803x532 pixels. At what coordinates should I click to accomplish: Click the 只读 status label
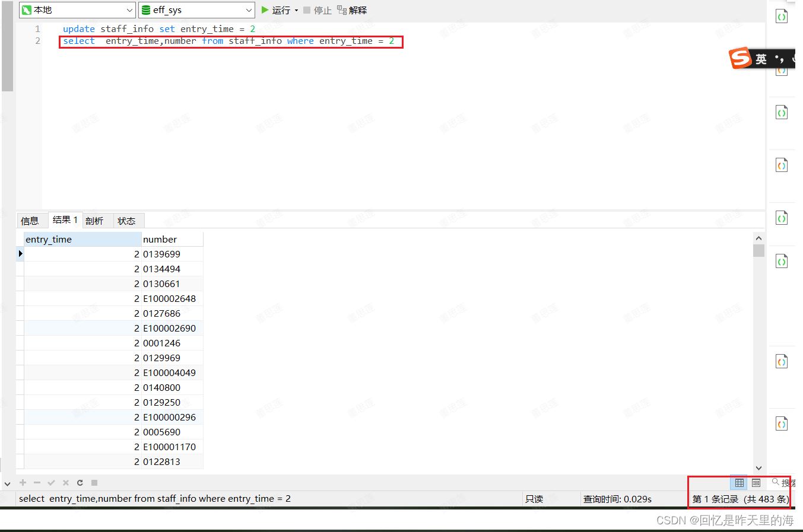[534, 499]
